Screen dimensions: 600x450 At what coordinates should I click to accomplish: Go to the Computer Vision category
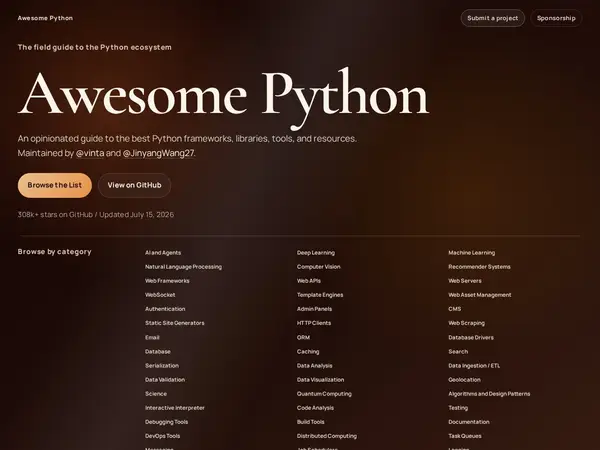tap(319, 267)
